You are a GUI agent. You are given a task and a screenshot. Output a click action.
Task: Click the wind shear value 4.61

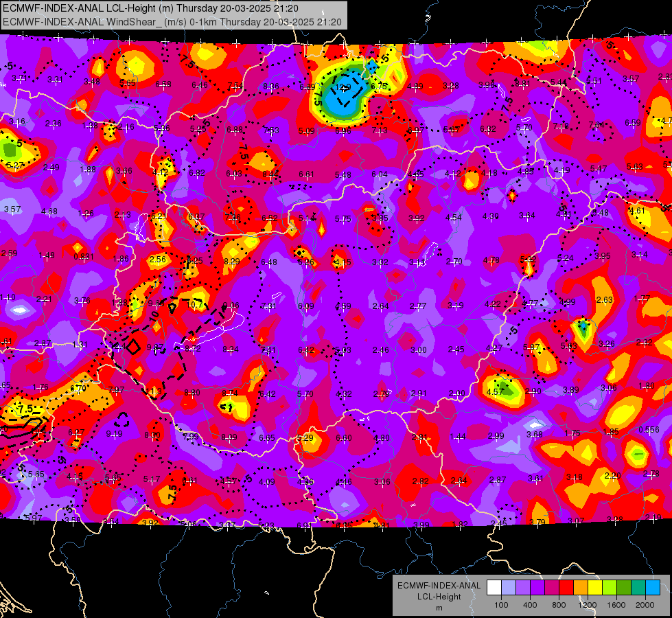coord(637,211)
